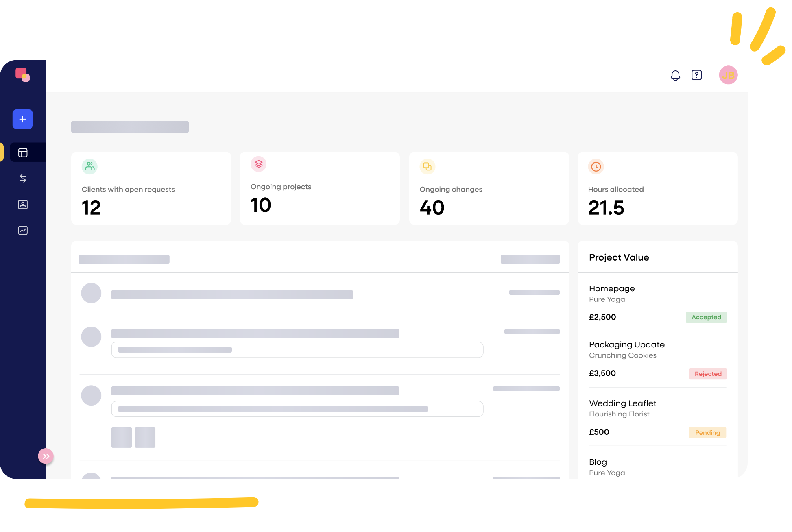Open the Hours allocated card
This screenshot has width=792, height=532.
657,188
